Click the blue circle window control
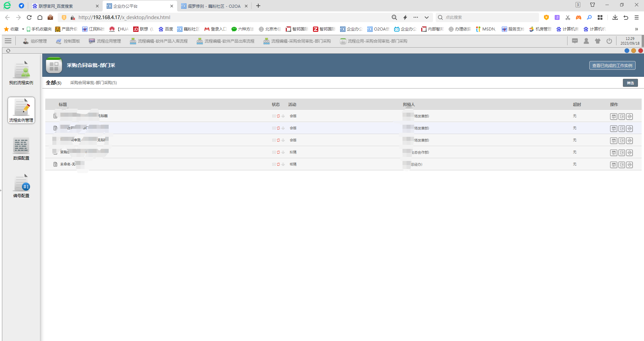 pyautogui.click(x=627, y=51)
